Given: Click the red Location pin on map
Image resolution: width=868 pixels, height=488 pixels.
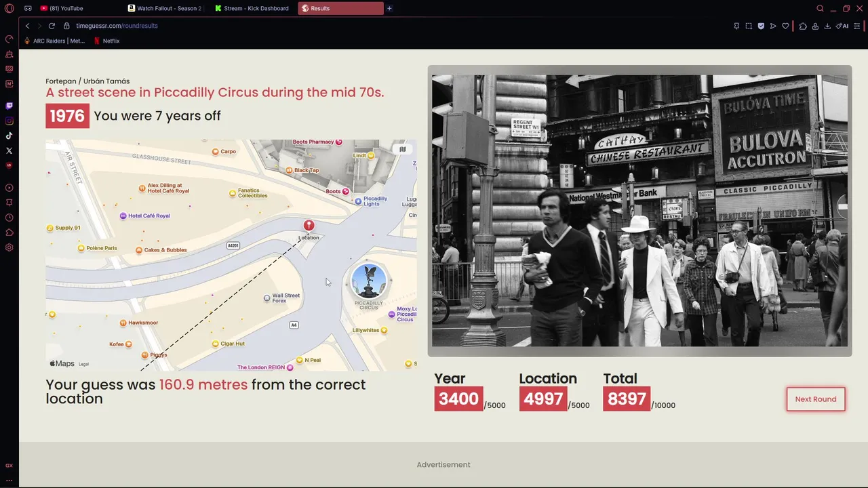Looking at the screenshot, I should [x=309, y=226].
